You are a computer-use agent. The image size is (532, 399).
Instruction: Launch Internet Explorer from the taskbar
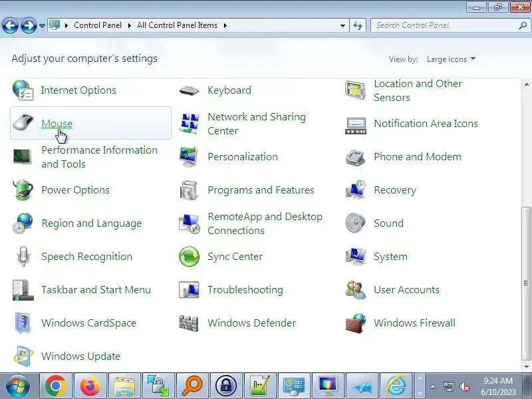(x=396, y=386)
